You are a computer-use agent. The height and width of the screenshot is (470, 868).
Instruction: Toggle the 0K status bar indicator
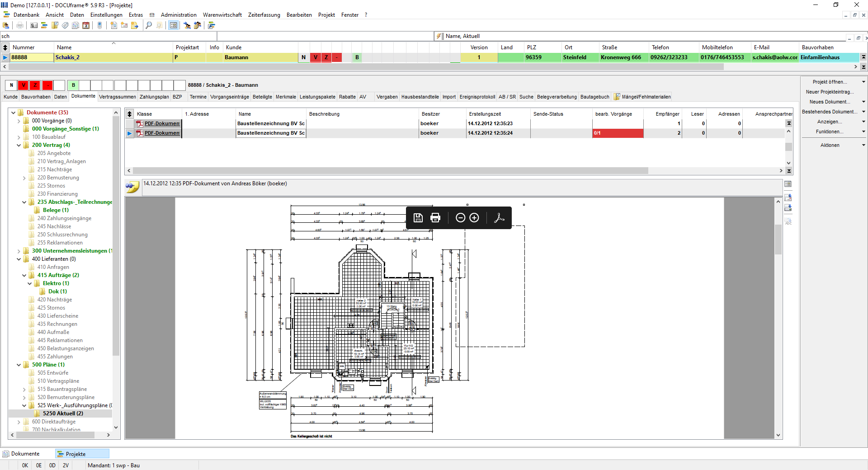pos(25,465)
